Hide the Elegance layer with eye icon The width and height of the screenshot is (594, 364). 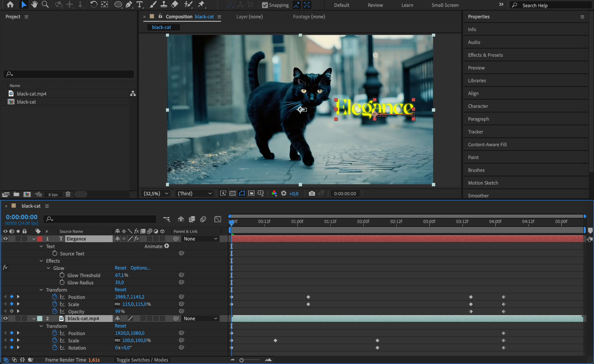pos(5,239)
